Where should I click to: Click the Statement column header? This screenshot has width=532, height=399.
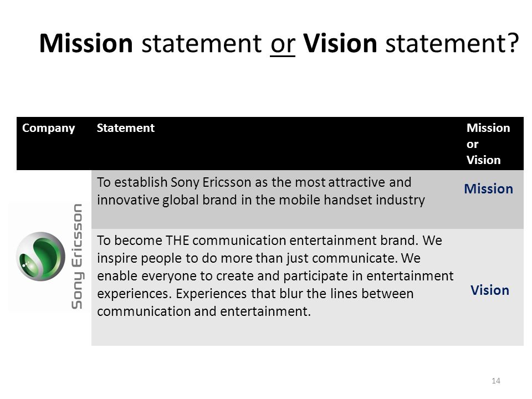pos(126,128)
